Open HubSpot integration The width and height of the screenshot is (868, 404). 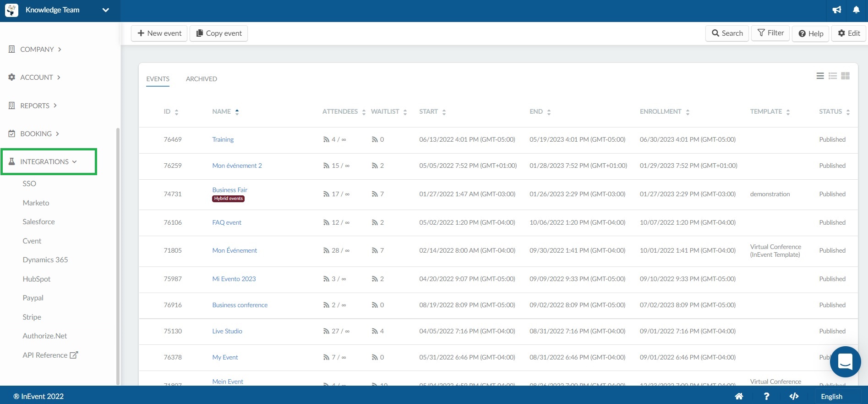[37, 279]
